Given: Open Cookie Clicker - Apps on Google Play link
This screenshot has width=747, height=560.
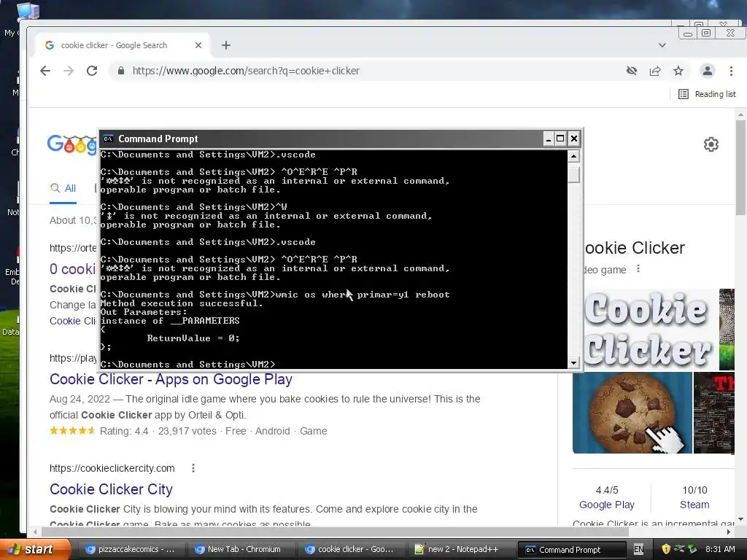Looking at the screenshot, I should (171, 379).
